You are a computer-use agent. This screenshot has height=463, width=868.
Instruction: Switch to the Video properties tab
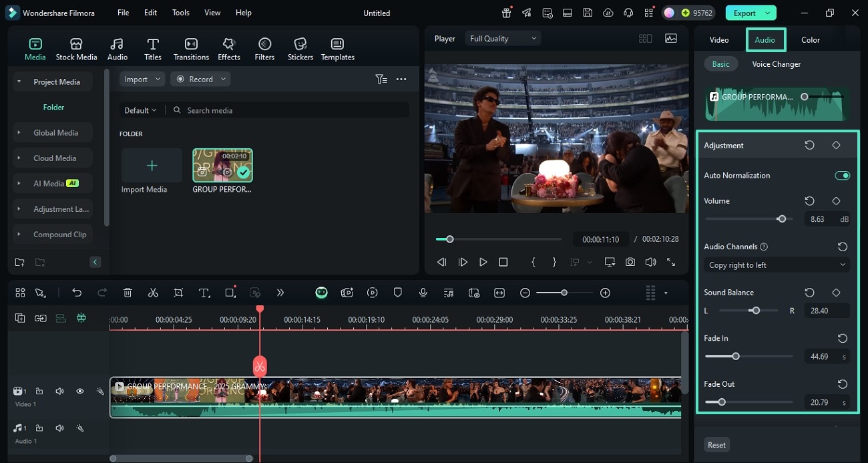[x=719, y=39]
